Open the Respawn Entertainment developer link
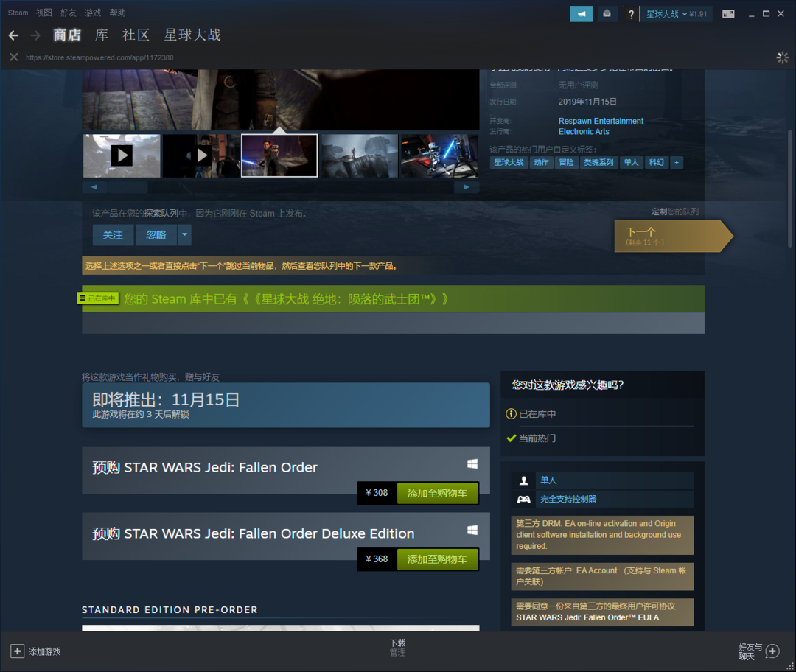Viewport: 796px width, 672px height. pos(601,121)
